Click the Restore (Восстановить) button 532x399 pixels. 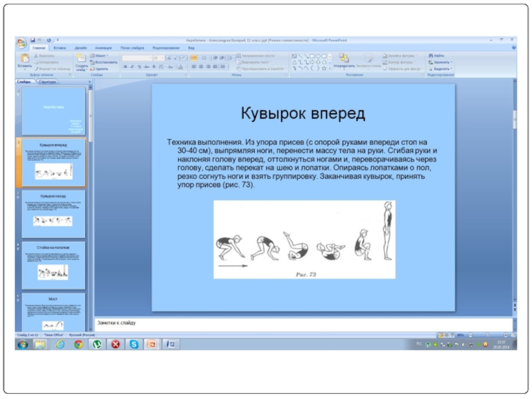point(102,63)
